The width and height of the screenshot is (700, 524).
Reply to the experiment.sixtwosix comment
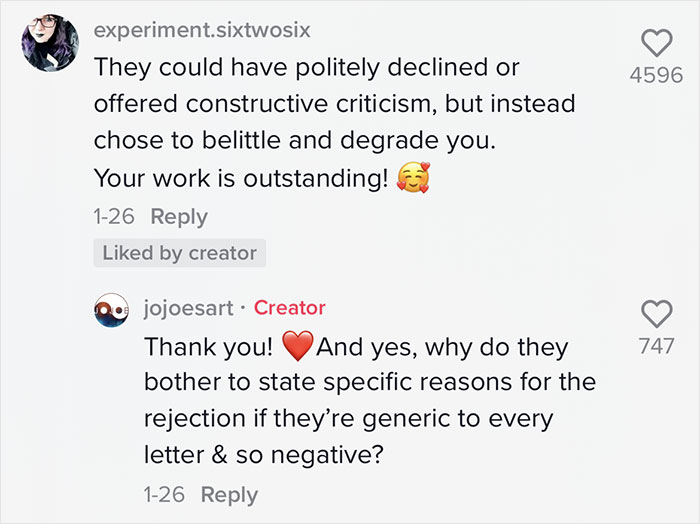(178, 217)
